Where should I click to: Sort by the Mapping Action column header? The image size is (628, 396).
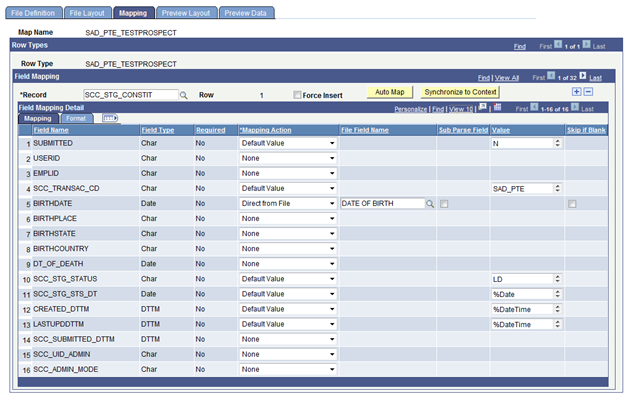click(x=266, y=130)
